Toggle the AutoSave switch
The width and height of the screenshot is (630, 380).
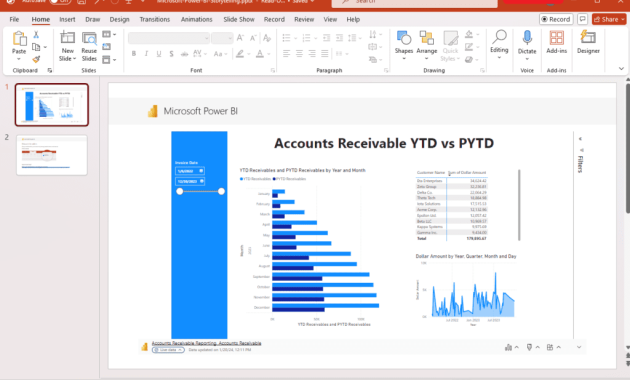click(x=60, y=2)
